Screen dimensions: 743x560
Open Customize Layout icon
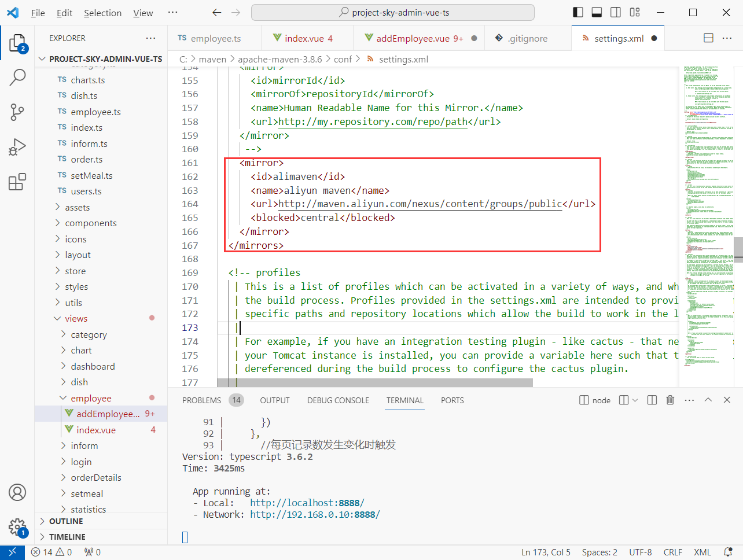point(635,12)
